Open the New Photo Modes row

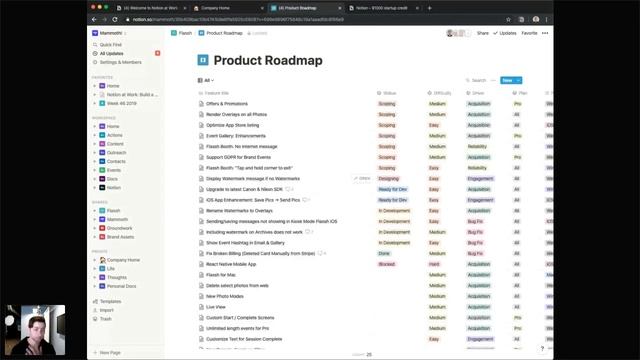point(225,296)
